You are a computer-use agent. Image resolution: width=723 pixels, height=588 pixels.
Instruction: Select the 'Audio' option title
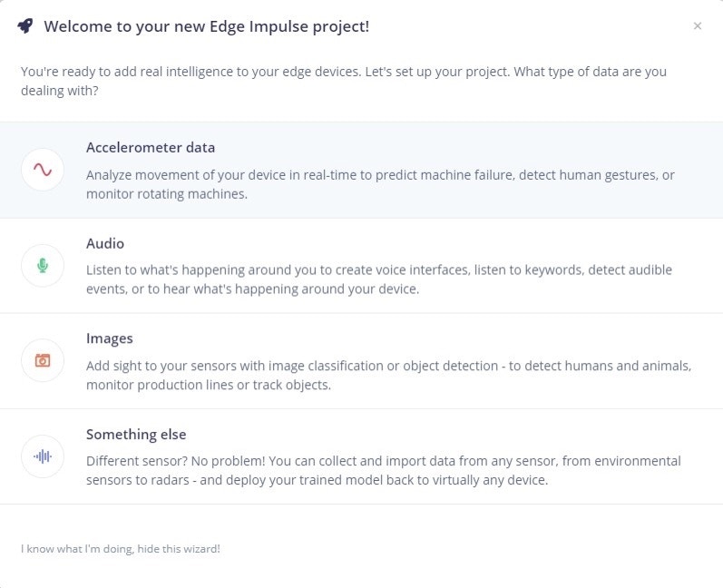click(x=105, y=243)
